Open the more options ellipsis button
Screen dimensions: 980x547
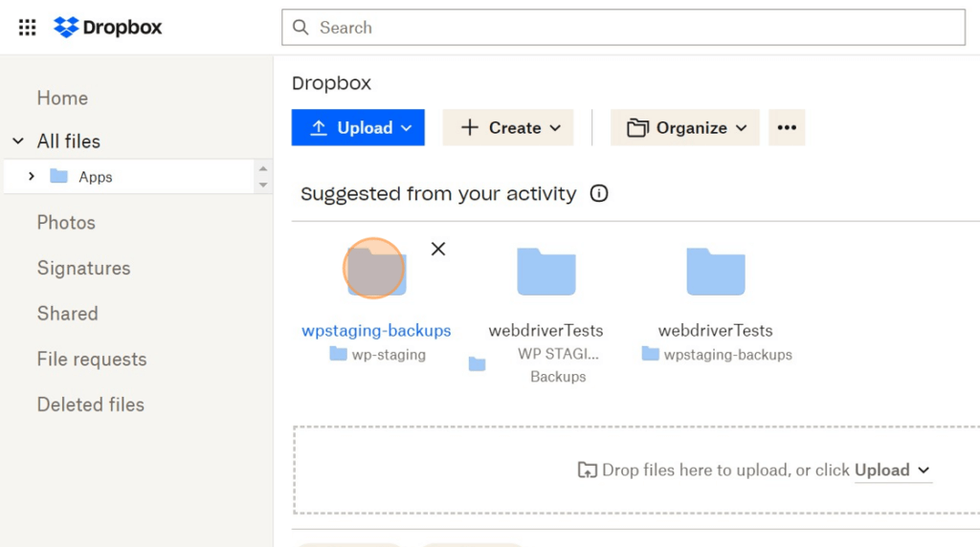point(787,127)
